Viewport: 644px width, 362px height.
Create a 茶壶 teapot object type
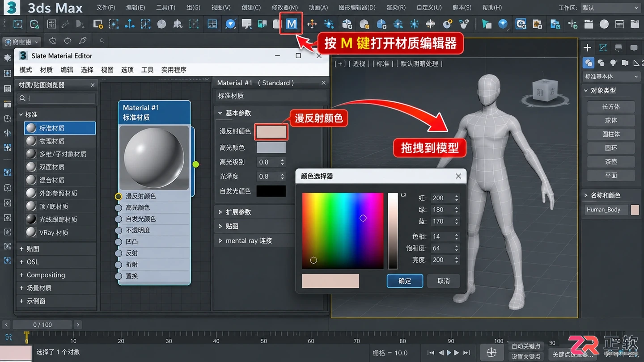[x=611, y=162]
